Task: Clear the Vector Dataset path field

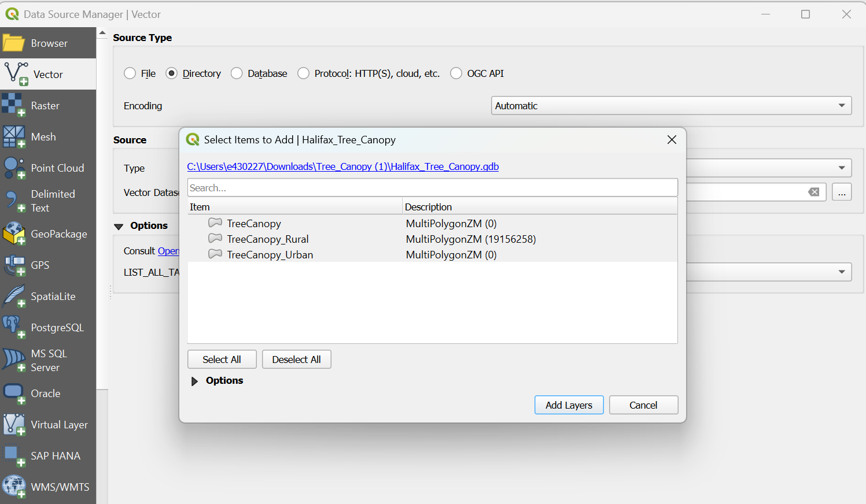Action: (x=813, y=192)
